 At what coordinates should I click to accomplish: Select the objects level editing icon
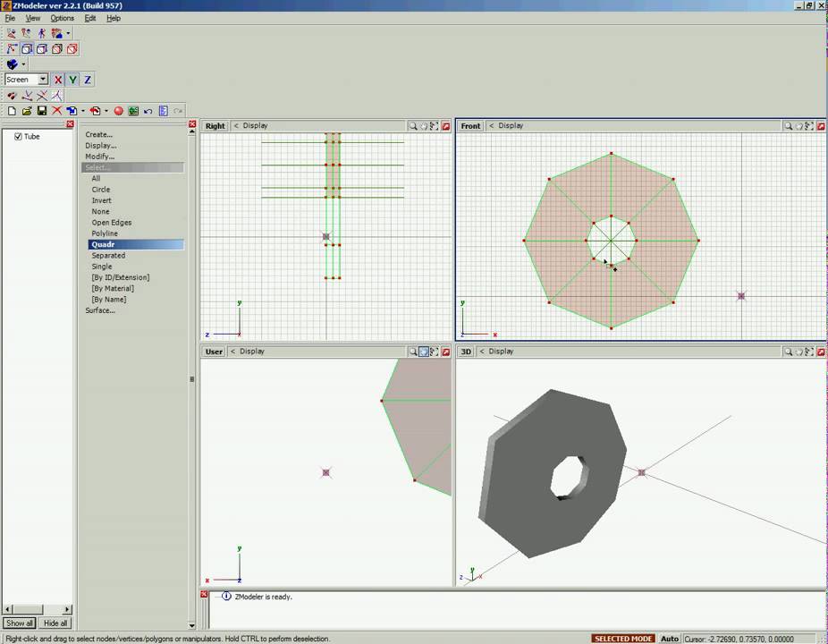(56, 33)
